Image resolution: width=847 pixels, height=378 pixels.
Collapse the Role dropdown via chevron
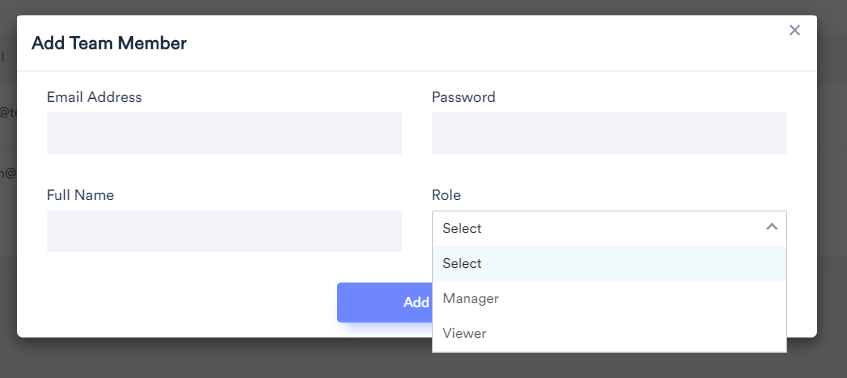(771, 227)
